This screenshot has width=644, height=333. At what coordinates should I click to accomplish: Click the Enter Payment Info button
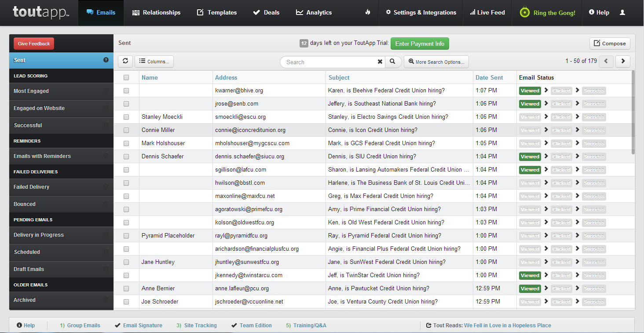pos(420,44)
